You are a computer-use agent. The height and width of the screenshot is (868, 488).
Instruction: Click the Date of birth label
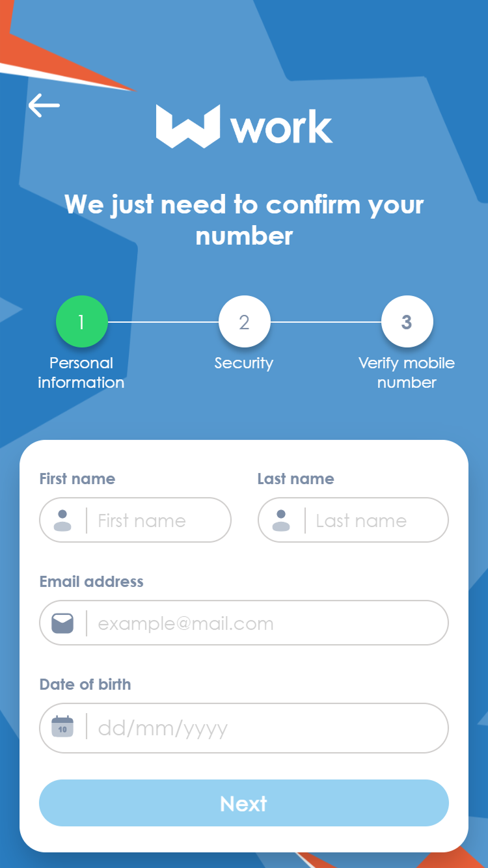tap(85, 685)
